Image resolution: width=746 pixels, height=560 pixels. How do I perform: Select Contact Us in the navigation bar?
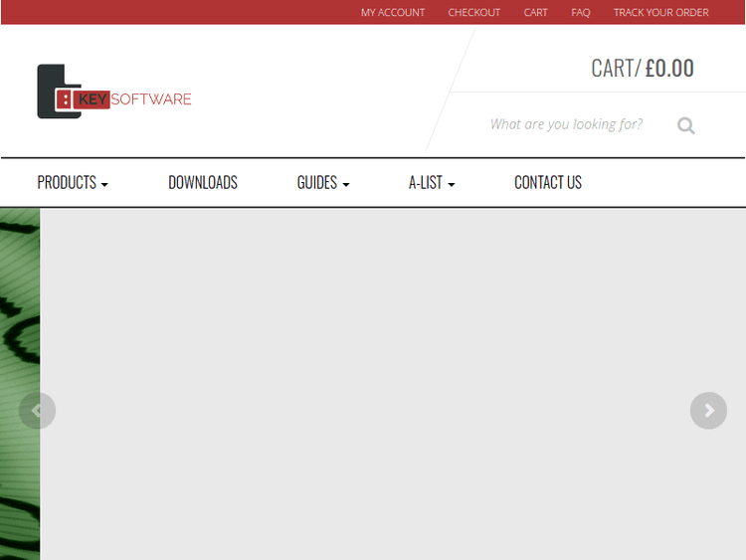548,183
